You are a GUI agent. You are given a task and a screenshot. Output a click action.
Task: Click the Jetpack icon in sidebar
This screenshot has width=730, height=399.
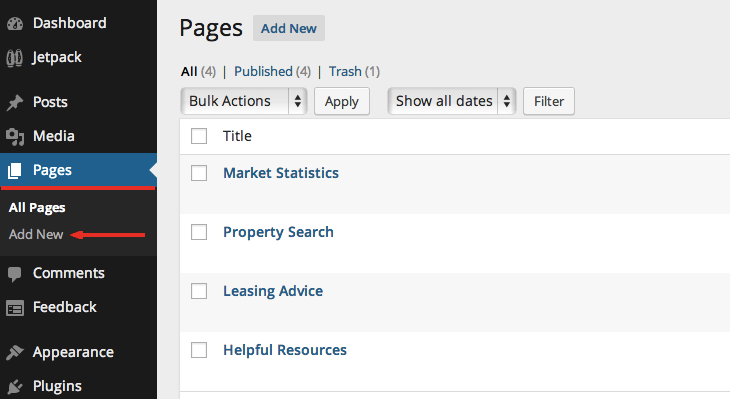click(x=14, y=58)
